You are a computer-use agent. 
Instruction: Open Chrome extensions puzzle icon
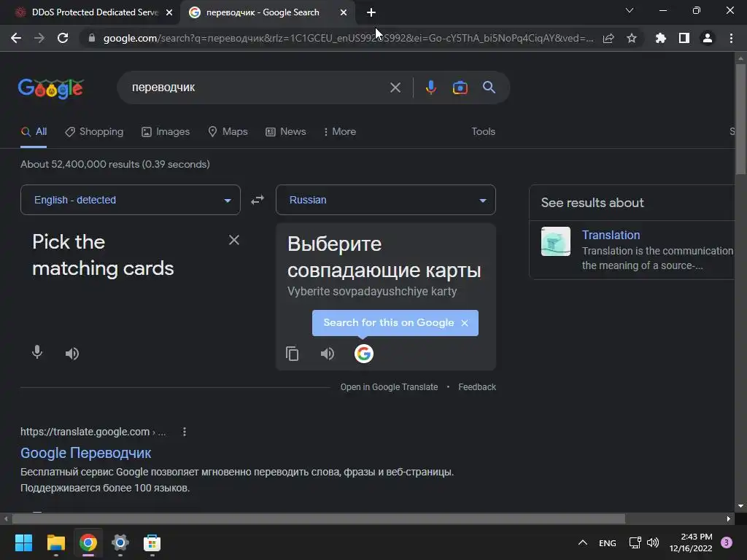click(661, 38)
